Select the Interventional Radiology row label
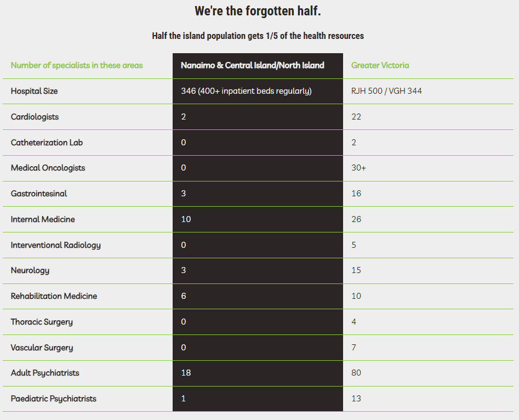Screen dimensions: 519x420 tap(55, 245)
